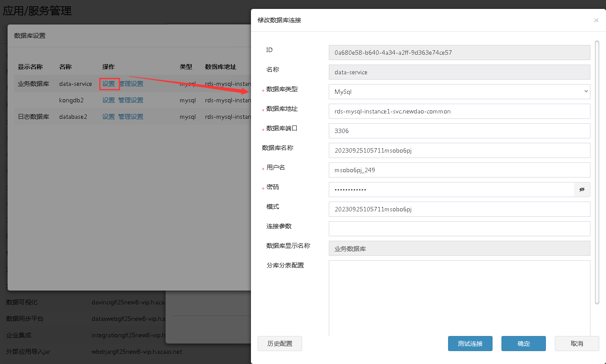Click data-service name in database table
This screenshot has width=606, height=364.
(76, 84)
